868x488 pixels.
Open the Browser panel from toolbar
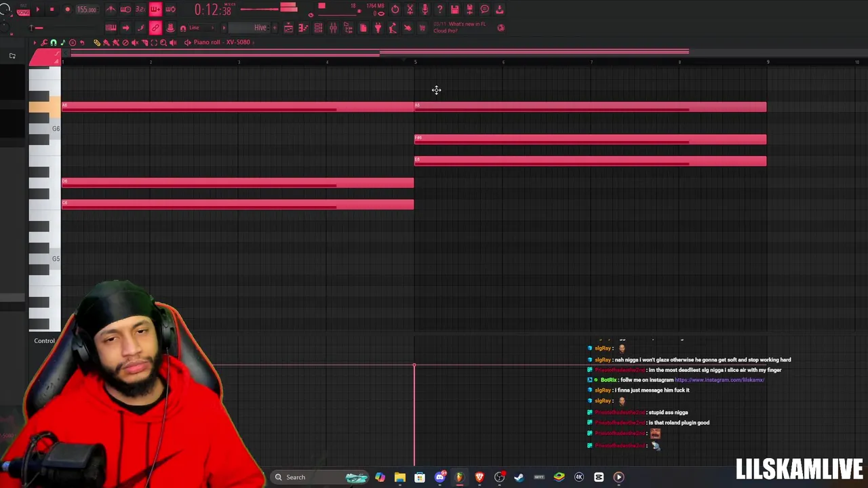coord(348,28)
